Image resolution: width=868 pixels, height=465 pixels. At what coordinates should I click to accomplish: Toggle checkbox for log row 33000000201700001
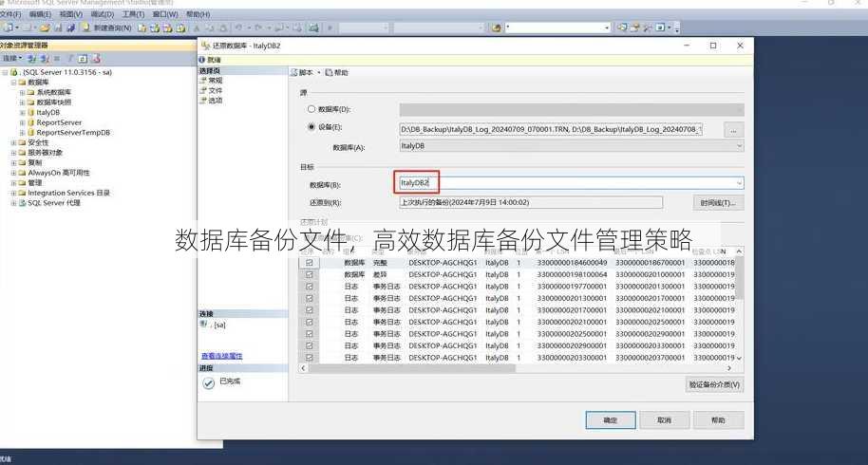tap(309, 310)
